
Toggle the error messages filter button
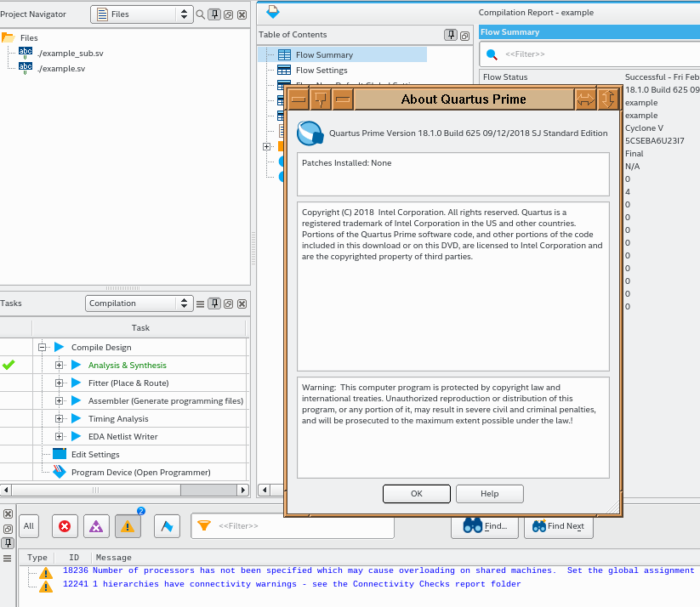point(65,526)
